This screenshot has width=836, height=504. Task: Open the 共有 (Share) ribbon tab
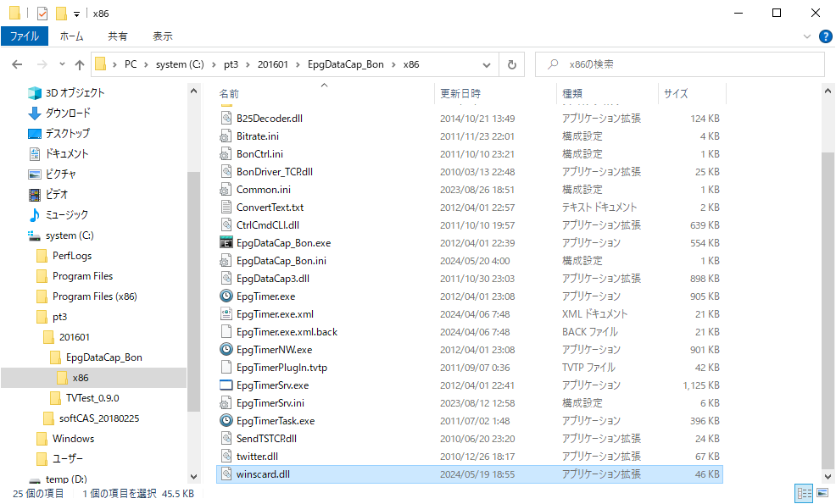118,36
